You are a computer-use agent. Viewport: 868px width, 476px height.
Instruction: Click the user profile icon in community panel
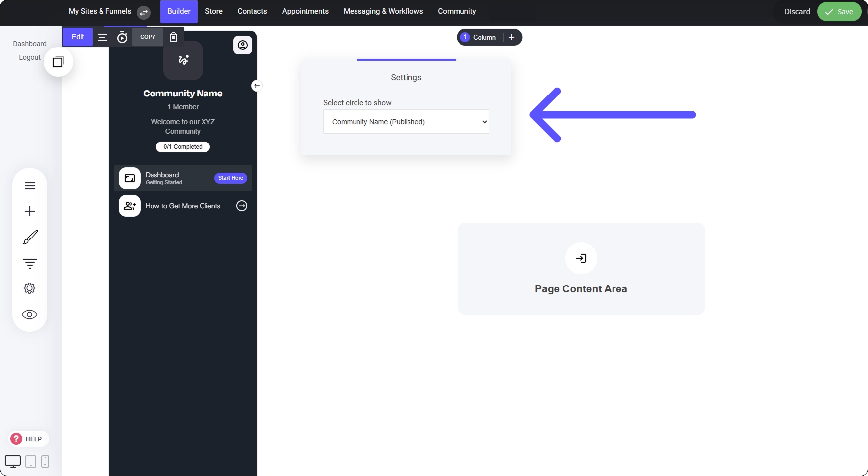243,45
